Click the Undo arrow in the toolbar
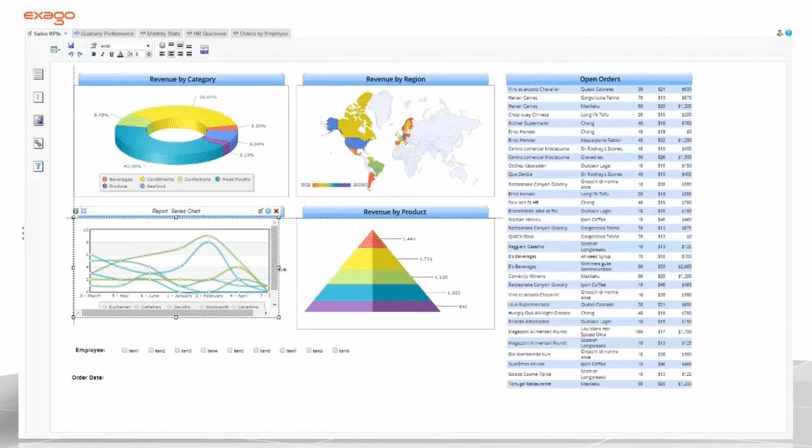812x448 pixels. pos(71,55)
